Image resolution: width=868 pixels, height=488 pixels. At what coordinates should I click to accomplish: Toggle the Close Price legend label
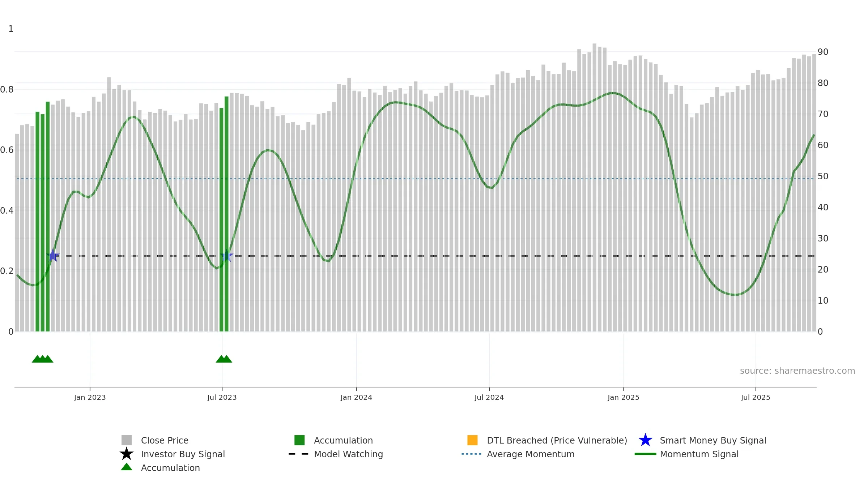tap(165, 440)
